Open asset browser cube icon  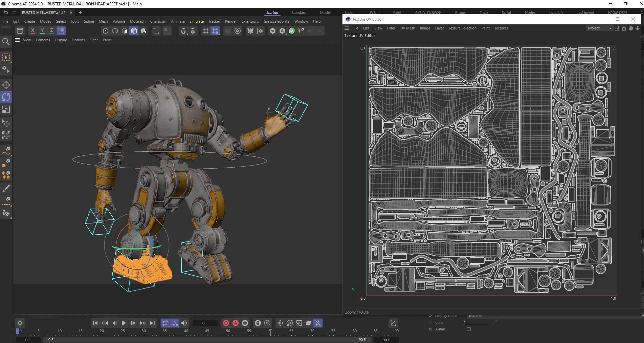(x=292, y=31)
